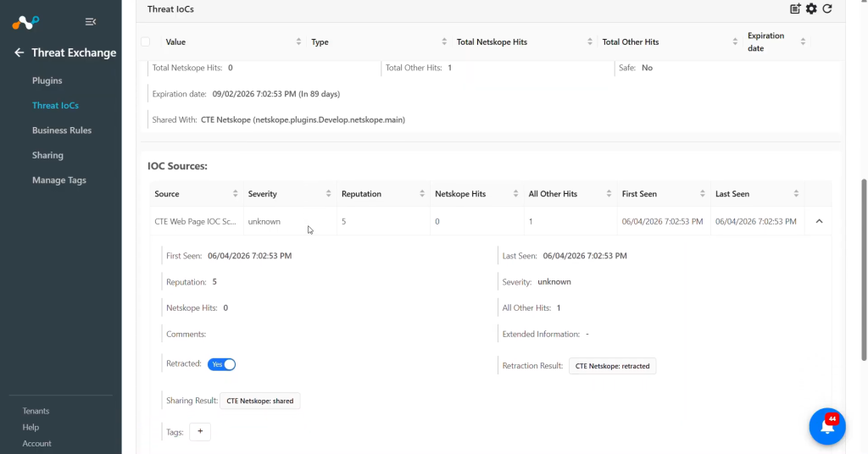Sort by Total Netskope Hits column
The width and height of the screenshot is (868, 454).
(590, 42)
